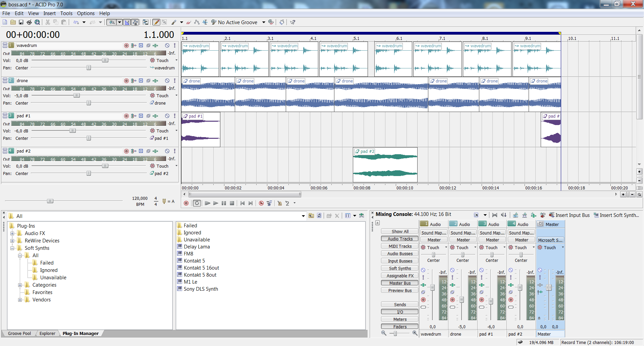Open the Edit menu
Screen dimensions: 644x346
[x=19, y=13]
